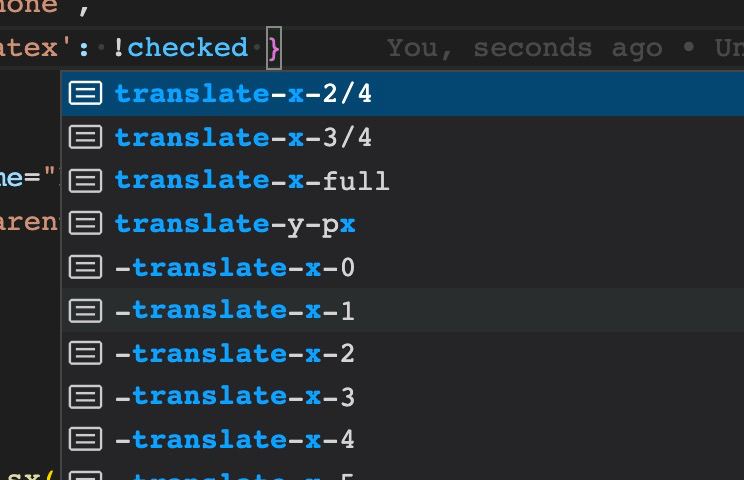Pick the -translate-x-4 suggestion
This screenshot has width=744, height=480.
pyautogui.click(x=235, y=440)
